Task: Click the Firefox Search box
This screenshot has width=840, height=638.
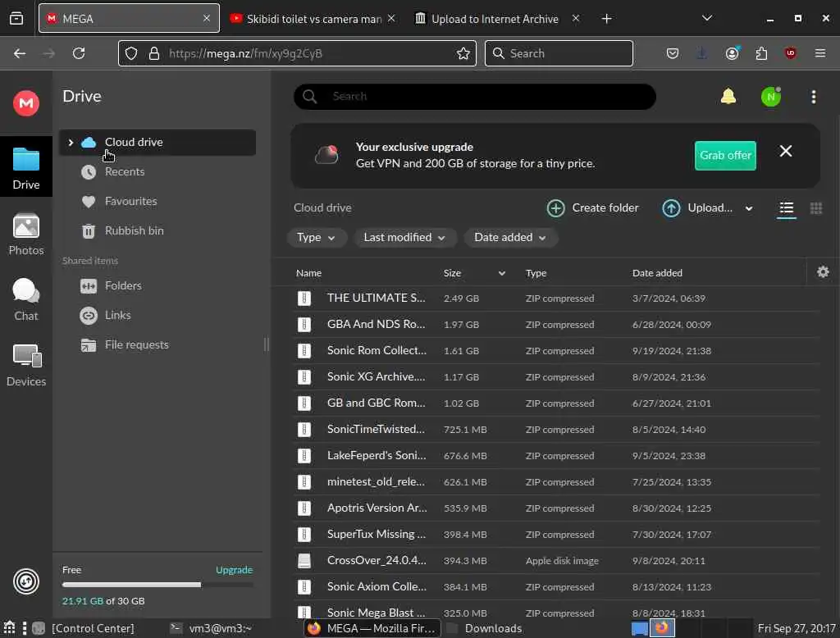Action: (x=559, y=53)
